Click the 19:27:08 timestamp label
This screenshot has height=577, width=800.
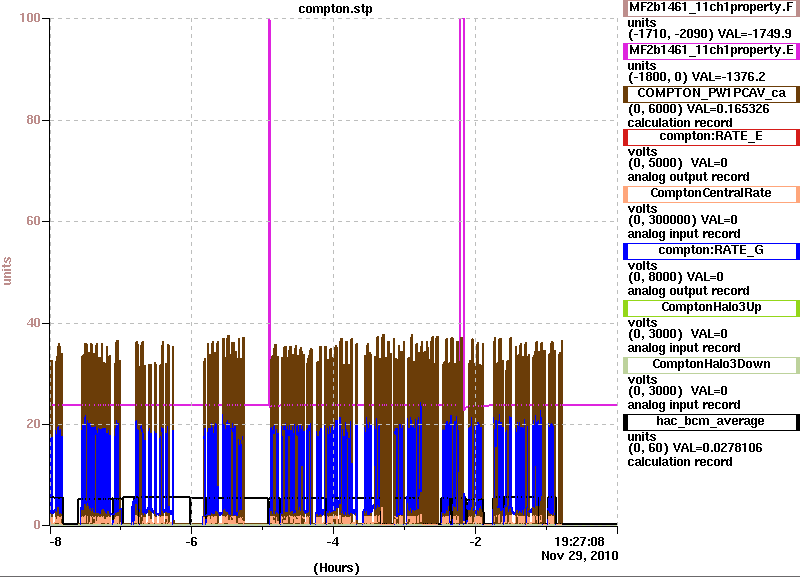click(579, 542)
